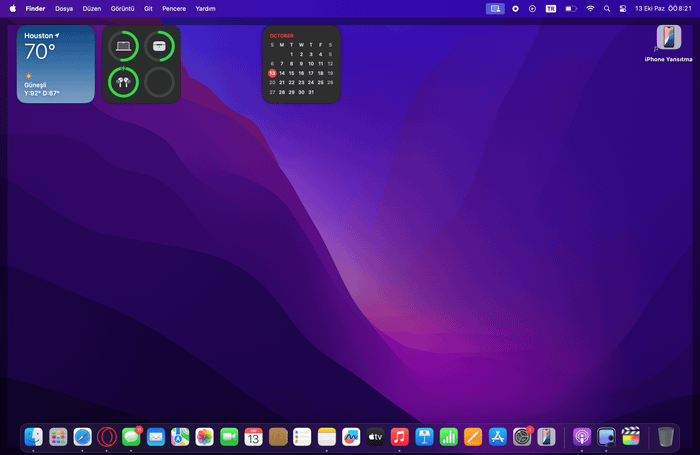
Task: Show battery status in the menu bar
Action: [x=571, y=8]
